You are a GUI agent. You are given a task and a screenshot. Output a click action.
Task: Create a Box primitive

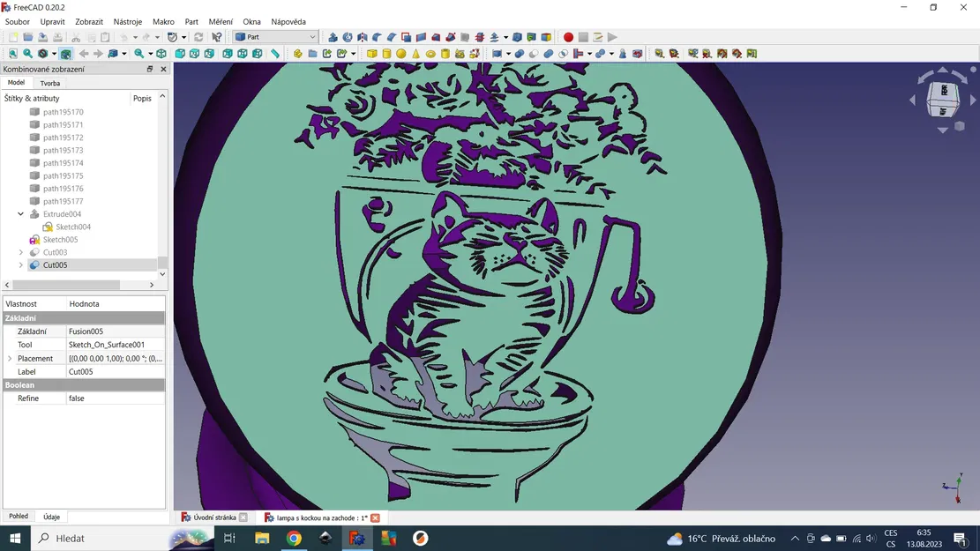coord(372,54)
